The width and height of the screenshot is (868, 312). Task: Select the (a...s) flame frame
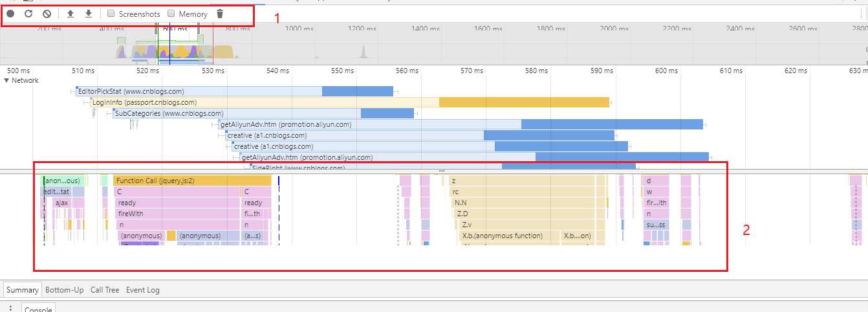tap(252, 236)
